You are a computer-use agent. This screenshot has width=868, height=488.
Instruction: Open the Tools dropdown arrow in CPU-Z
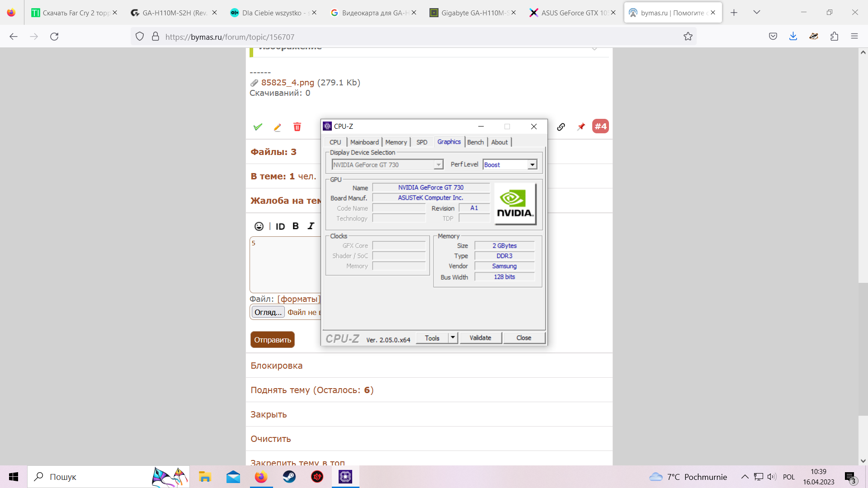(453, 338)
